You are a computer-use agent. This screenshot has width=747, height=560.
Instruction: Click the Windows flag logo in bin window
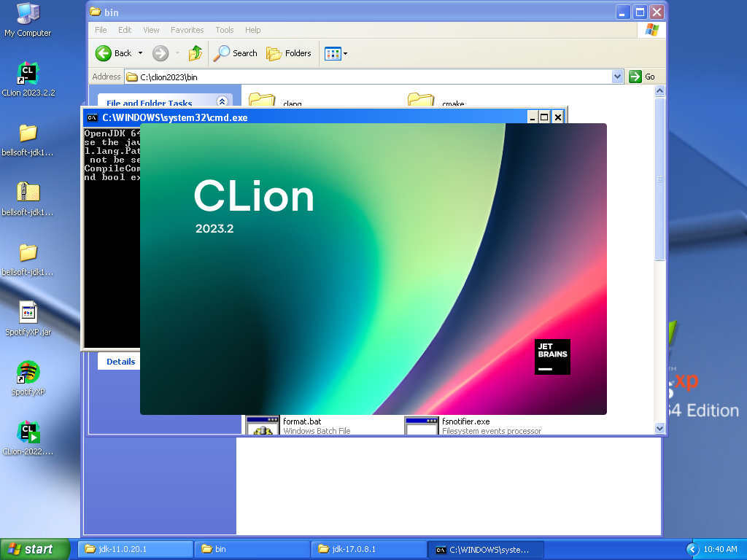pos(651,30)
